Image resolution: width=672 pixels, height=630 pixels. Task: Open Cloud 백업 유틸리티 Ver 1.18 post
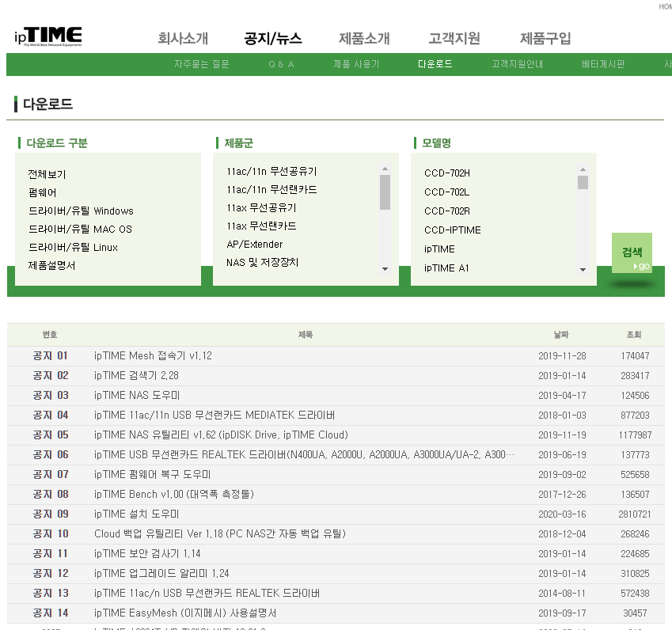(x=220, y=533)
